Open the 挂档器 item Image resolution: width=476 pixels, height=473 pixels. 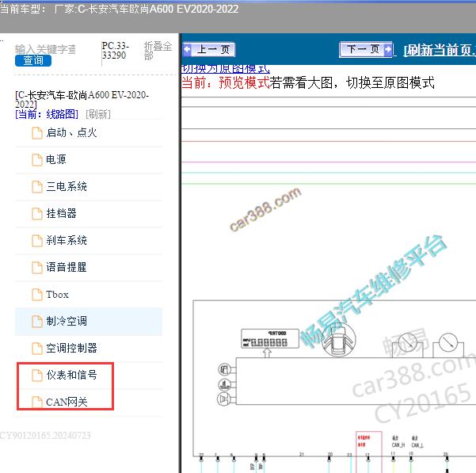point(89,214)
